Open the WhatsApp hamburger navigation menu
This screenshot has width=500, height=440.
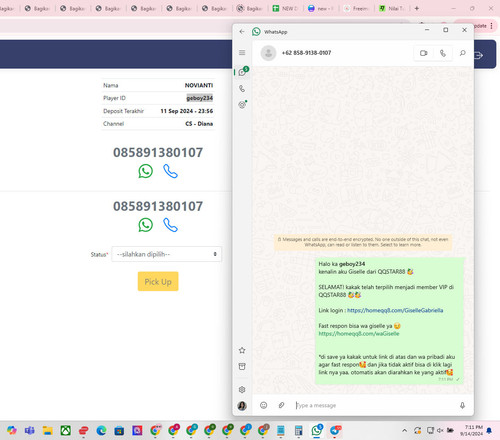click(242, 53)
